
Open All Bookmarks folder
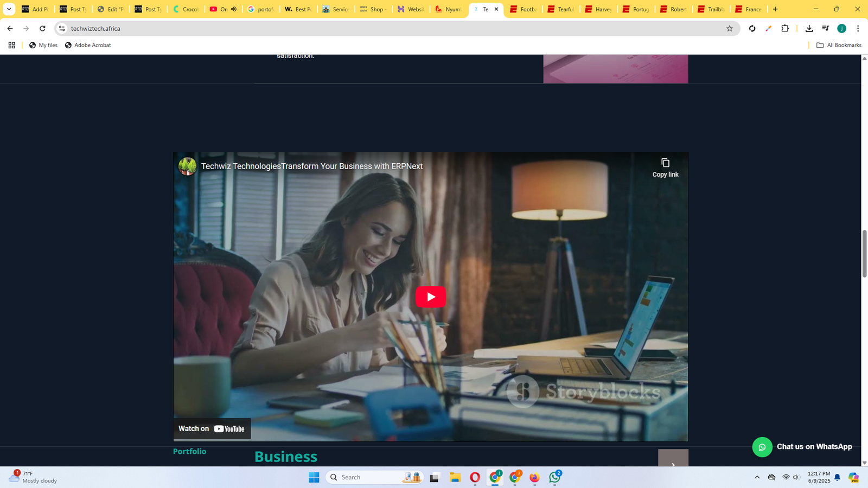(839, 45)
